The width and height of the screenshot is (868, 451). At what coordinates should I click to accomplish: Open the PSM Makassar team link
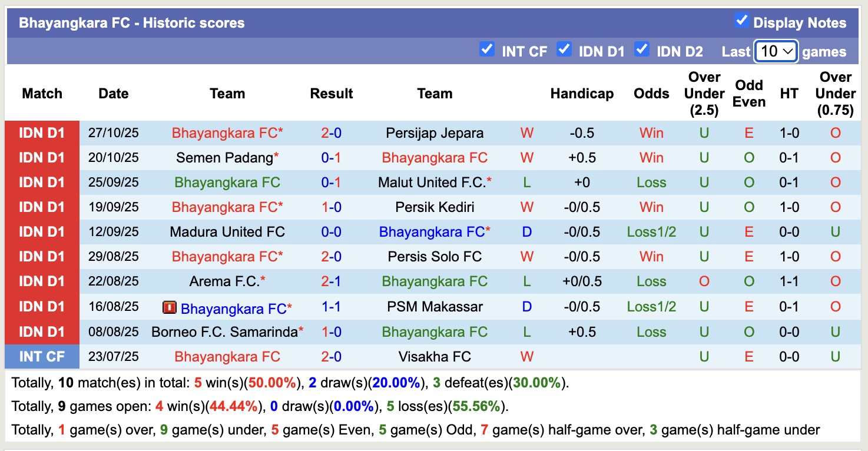coord(435,306)
